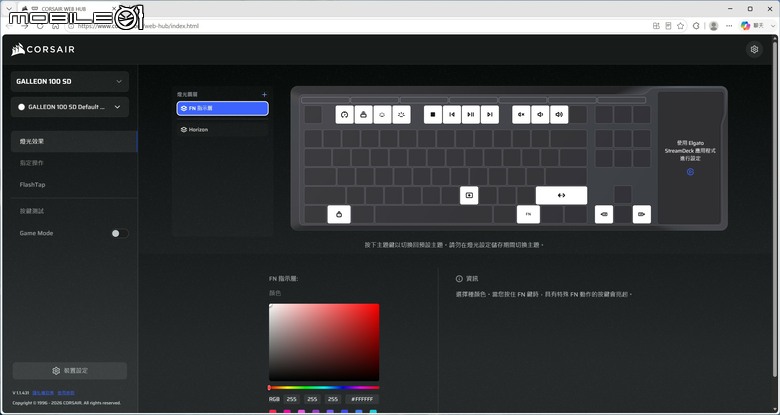Click the #FFFFFF hex color field

click(x=362, y=399)
